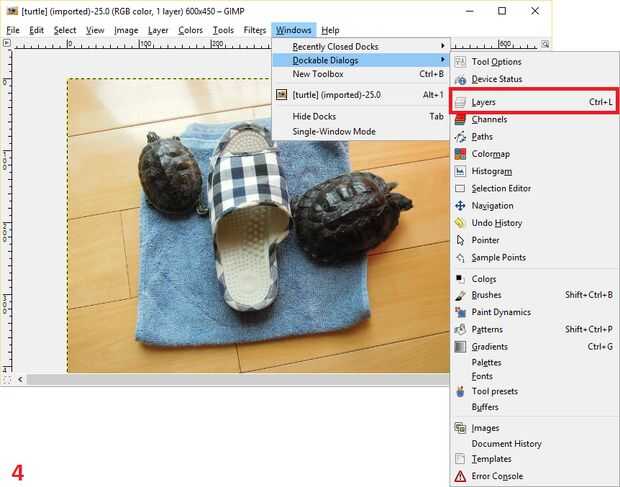Viewport: 620px width, 487px height.
Task: Click the Undo History icon
Action: 460,223
